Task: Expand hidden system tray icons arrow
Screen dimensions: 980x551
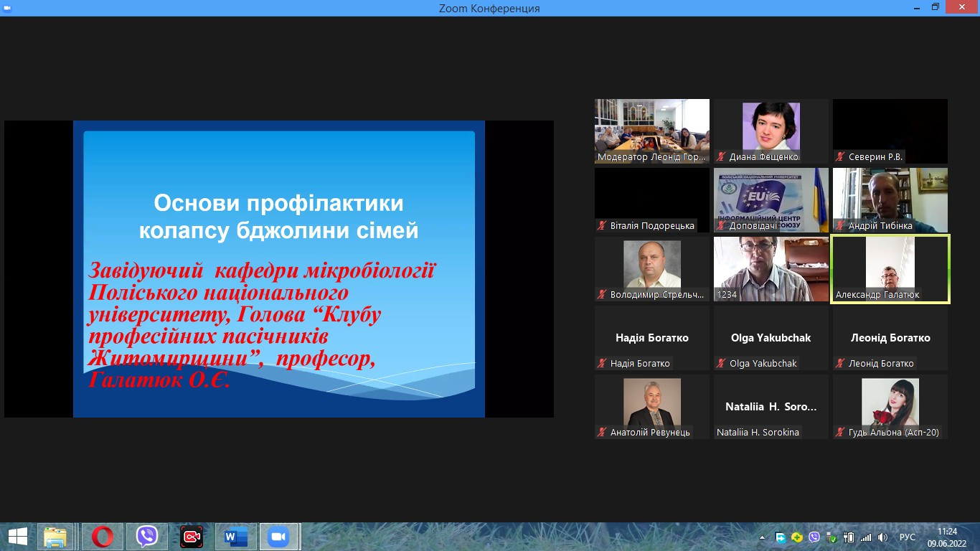Action: pos(762,537)
